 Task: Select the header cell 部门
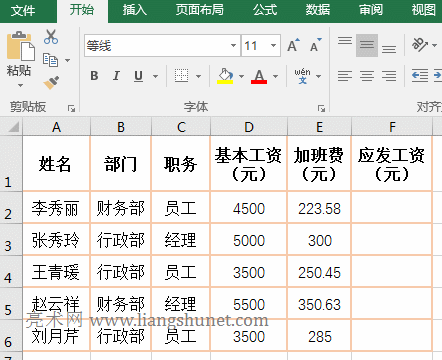[120, 164]
